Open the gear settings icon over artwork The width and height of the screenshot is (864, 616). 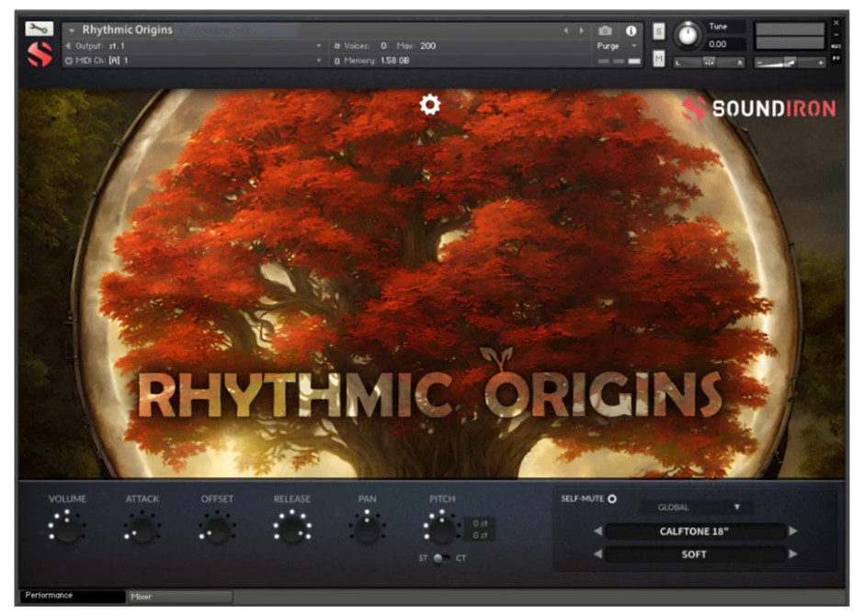[430, 104]
